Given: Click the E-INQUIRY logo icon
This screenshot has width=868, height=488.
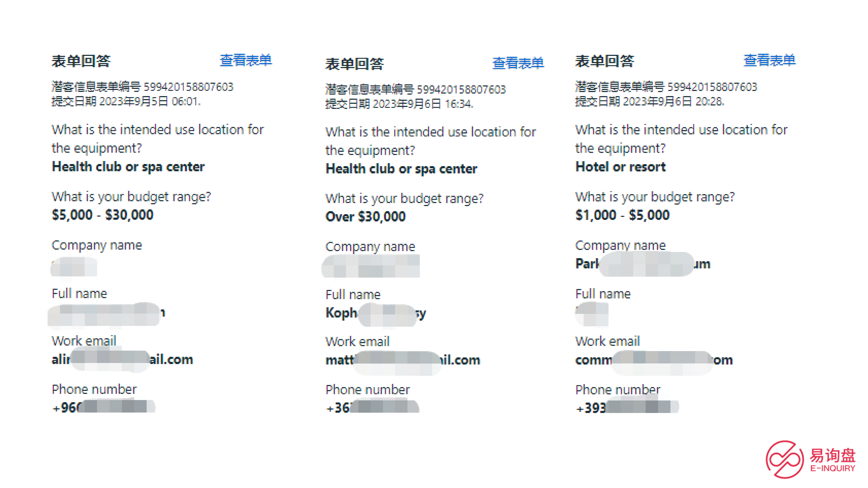Looking at the screenshot, I should coord(785,459).
